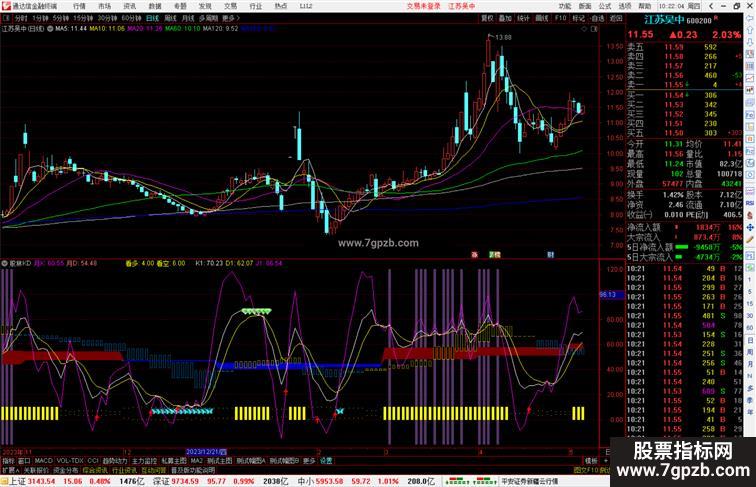Open the F10 company info

(560, 18)
